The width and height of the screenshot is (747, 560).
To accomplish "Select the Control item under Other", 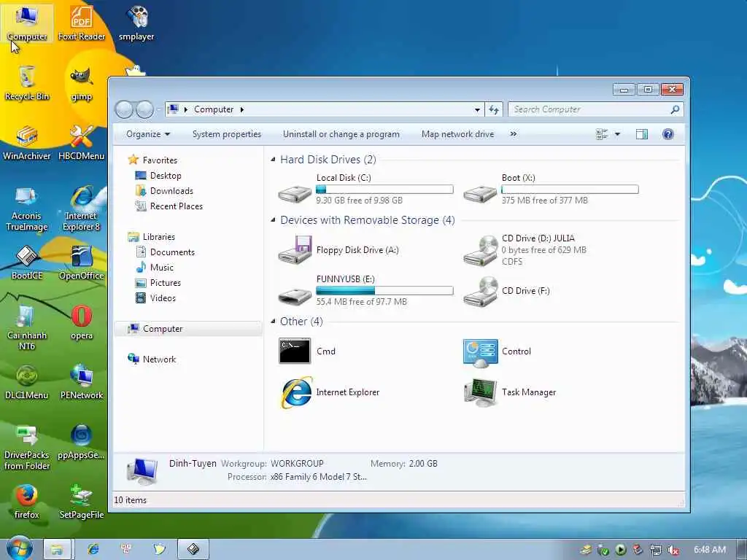I will pos(498,351).
